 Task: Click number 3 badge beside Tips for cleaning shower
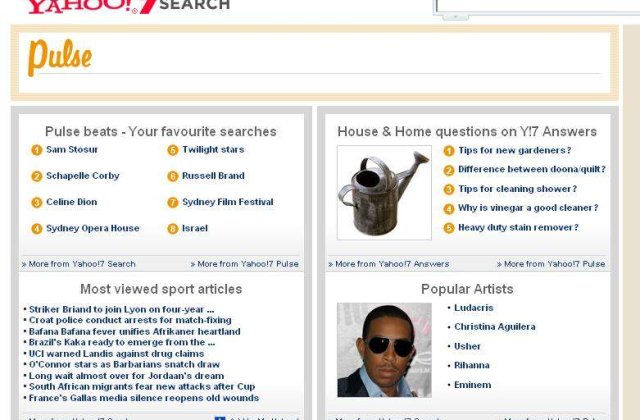point(449,189)
